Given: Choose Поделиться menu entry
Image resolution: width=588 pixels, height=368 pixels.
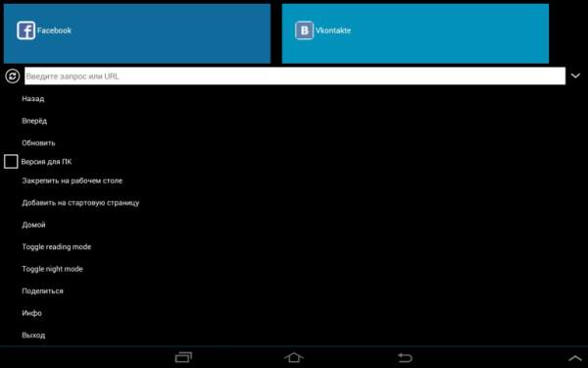Looking at the screenshot, I should (x=43, y=291).
